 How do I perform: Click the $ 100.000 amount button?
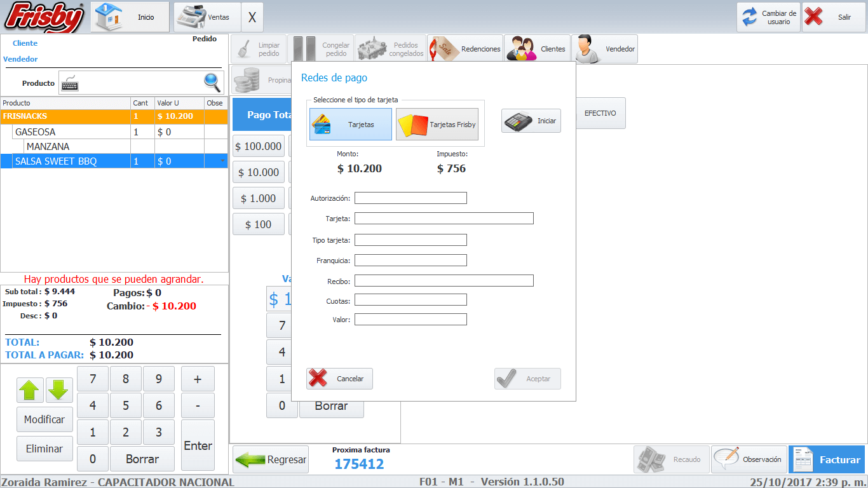259,146
